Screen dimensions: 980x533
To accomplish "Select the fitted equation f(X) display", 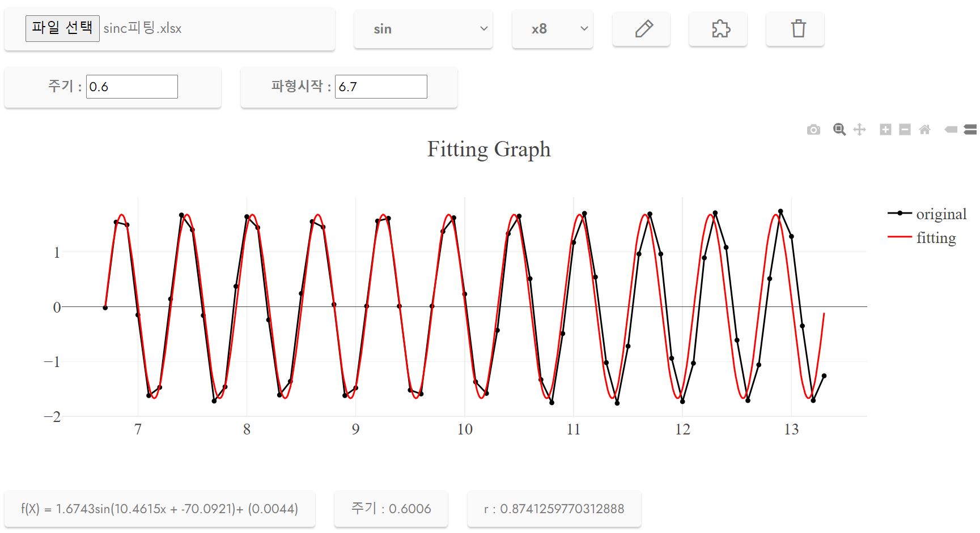I will point(159,509).
